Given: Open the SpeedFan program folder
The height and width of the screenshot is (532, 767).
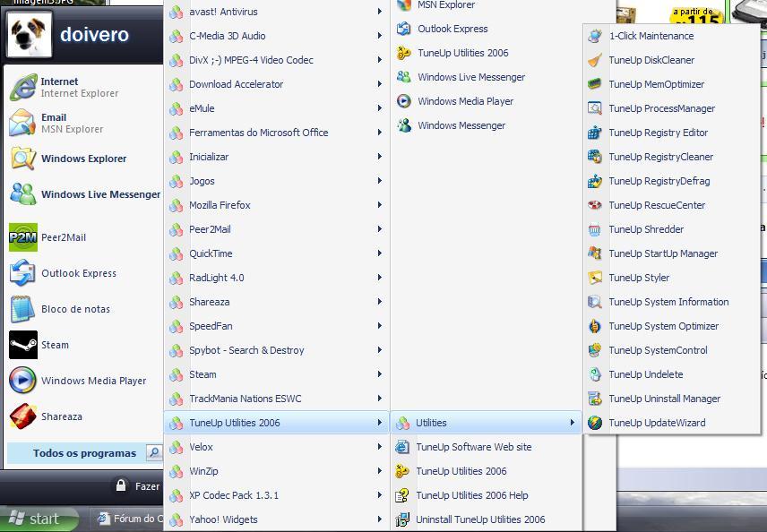Looking at the screenshot, I should click(276, 326).
